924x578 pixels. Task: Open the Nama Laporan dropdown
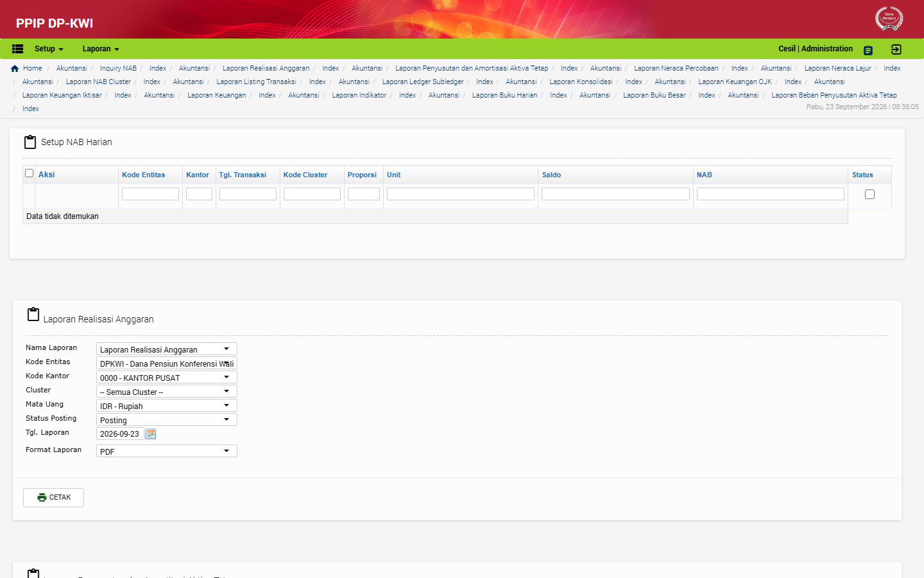[167, 349]
